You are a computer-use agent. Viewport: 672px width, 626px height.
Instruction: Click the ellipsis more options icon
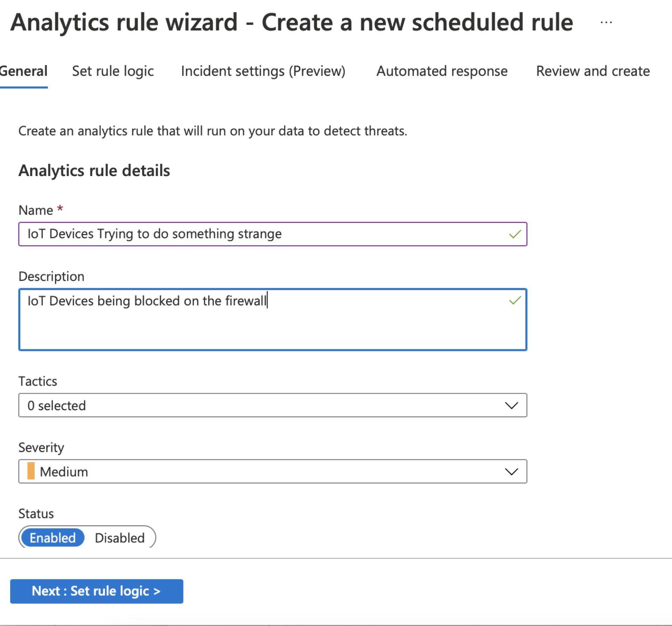click(606, 23)
